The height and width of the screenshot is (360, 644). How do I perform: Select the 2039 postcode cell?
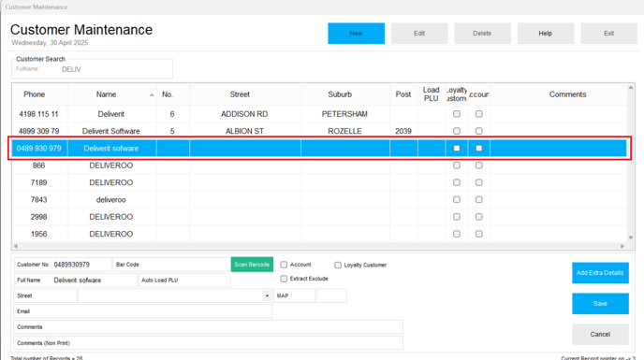[403, 131]
